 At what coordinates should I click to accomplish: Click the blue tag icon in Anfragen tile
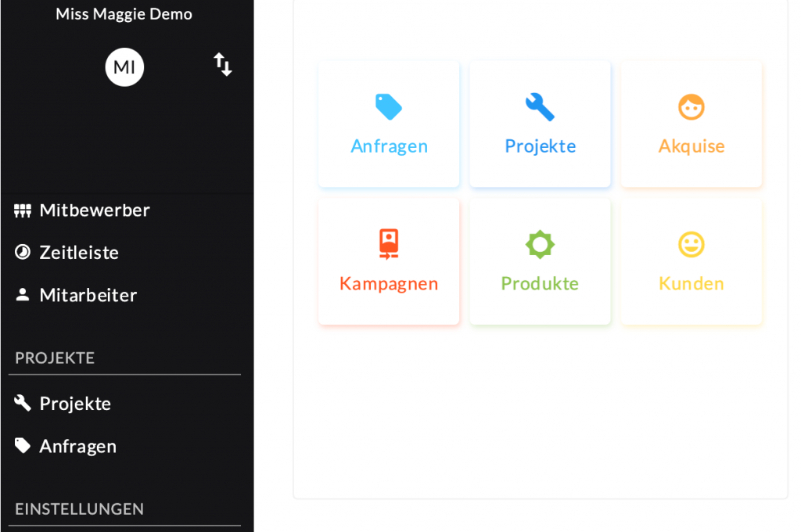click(x=389, y=106)
